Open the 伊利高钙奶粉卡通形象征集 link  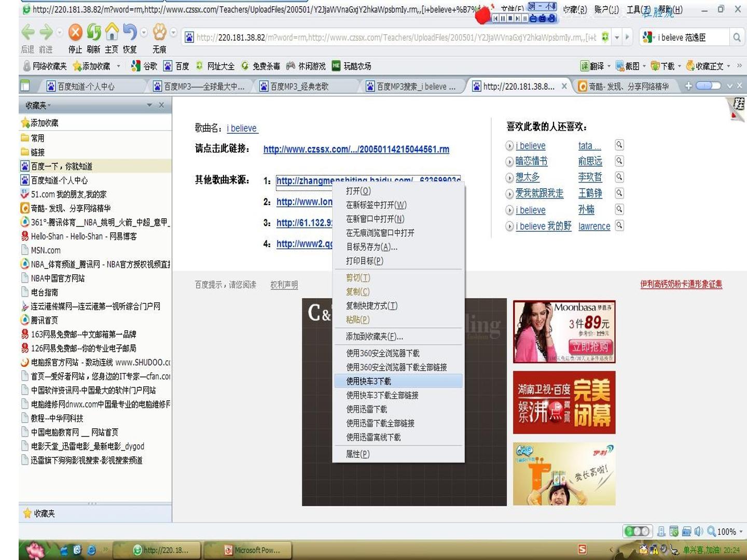coord(681,284)
